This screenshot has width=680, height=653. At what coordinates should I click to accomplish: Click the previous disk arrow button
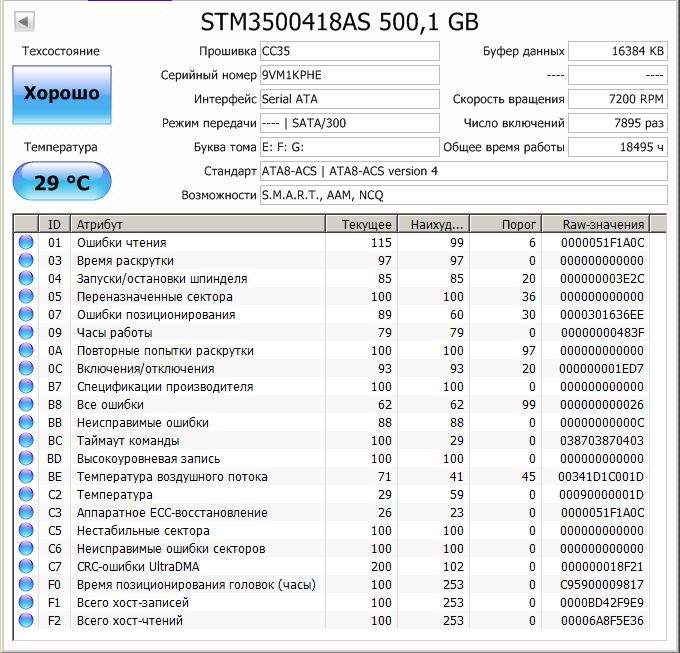pos(24,21)
